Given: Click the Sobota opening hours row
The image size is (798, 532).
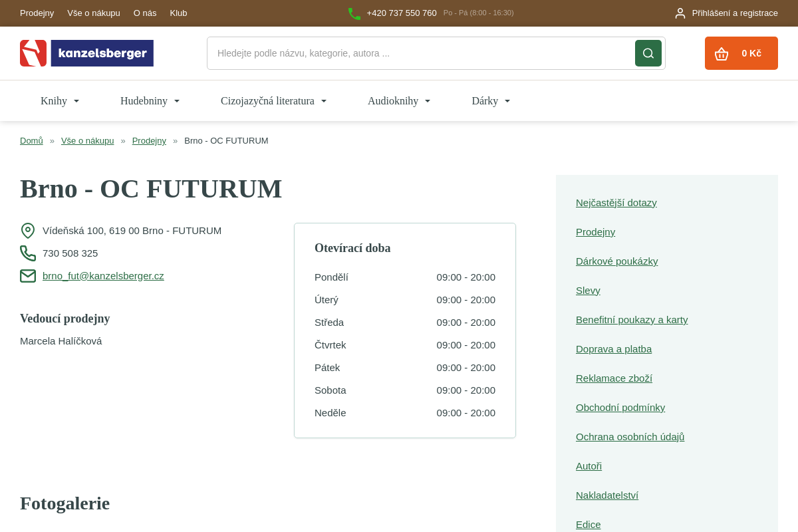Looking at the screenshot, I should [405, 390].
